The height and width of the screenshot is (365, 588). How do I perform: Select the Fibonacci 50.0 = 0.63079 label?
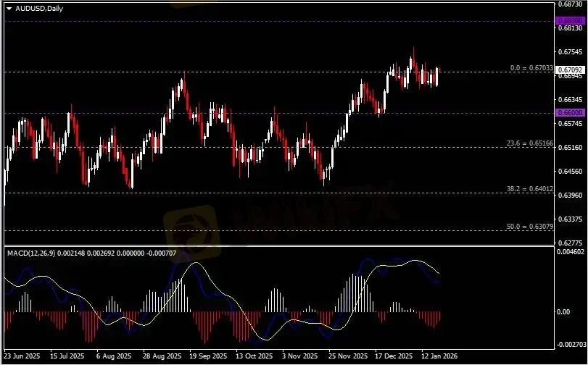coord(530,227)
